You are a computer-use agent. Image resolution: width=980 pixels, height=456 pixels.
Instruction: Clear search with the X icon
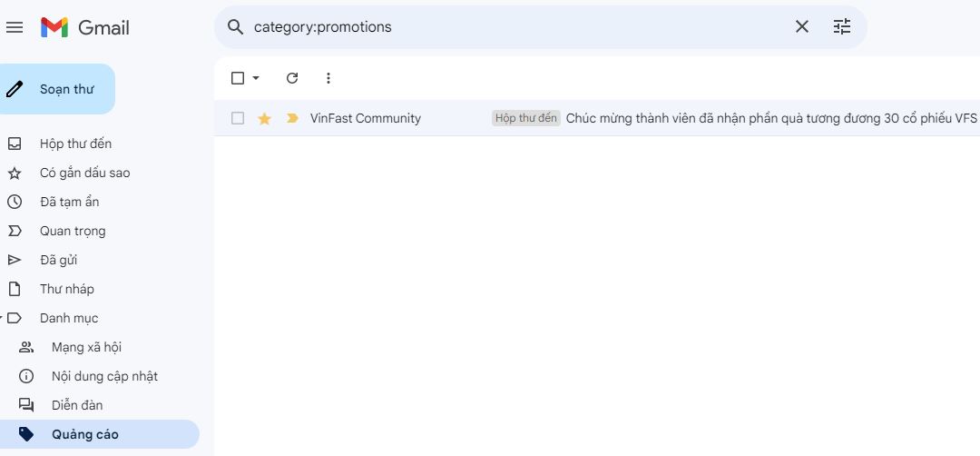coord(802,27)
